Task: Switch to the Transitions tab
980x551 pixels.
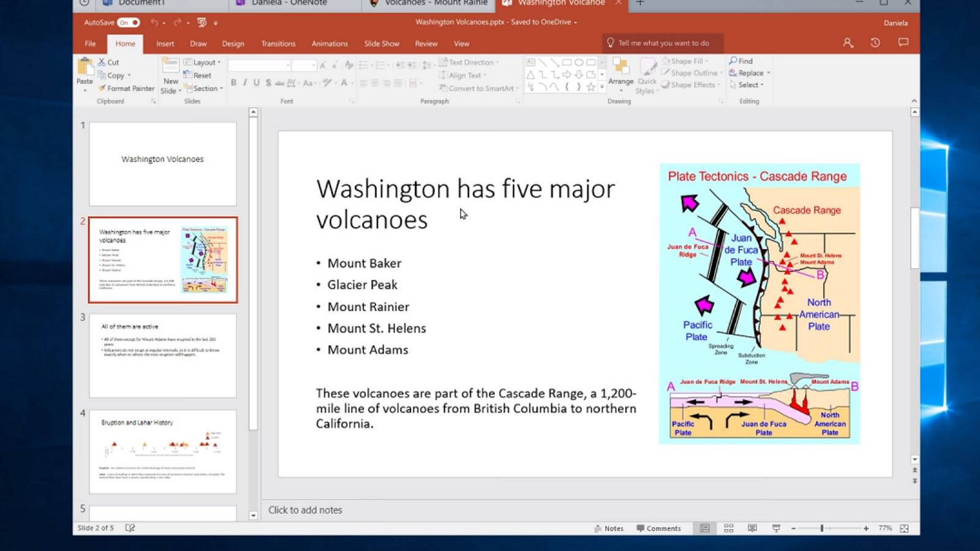Action: (x=278, y=43)
